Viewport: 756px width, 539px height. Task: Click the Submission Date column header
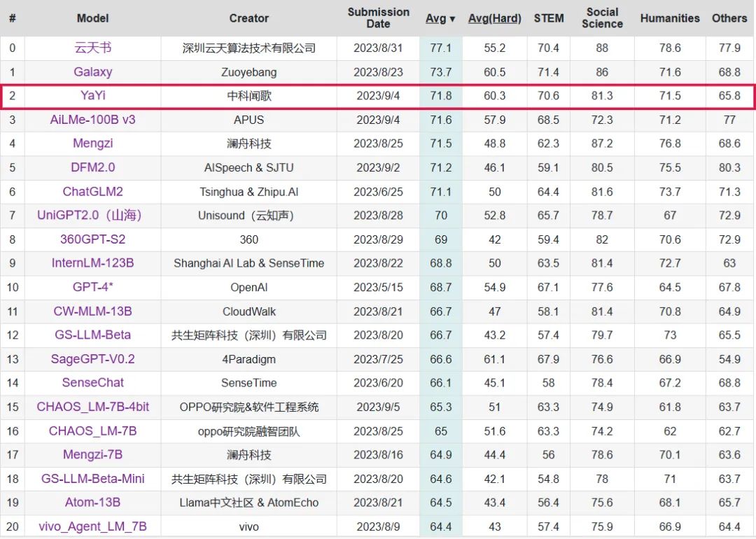(x=379, y=17)
